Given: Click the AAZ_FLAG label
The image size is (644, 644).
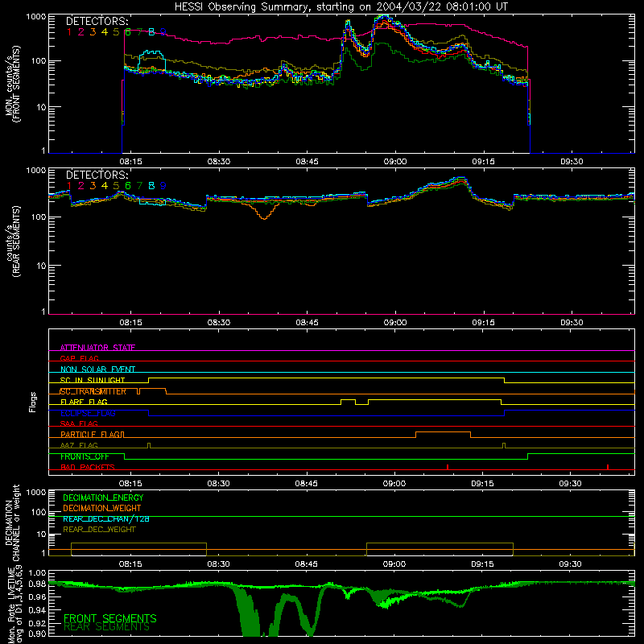Looking at the screenshot, I should (x=79, y=445).
